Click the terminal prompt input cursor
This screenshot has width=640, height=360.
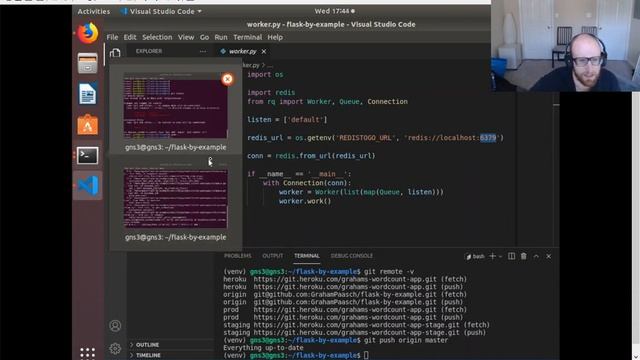[x=366, y=356]
